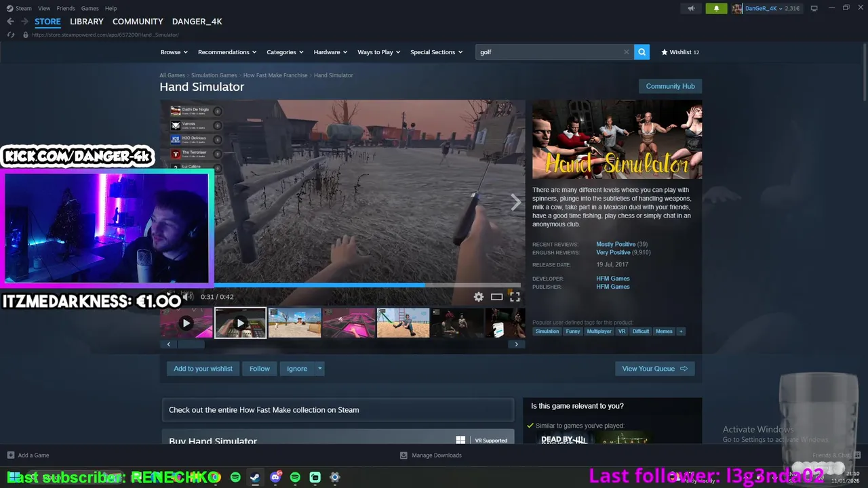
Task: Play the first pink trailer thumbnail
Action: click(186, 323)
